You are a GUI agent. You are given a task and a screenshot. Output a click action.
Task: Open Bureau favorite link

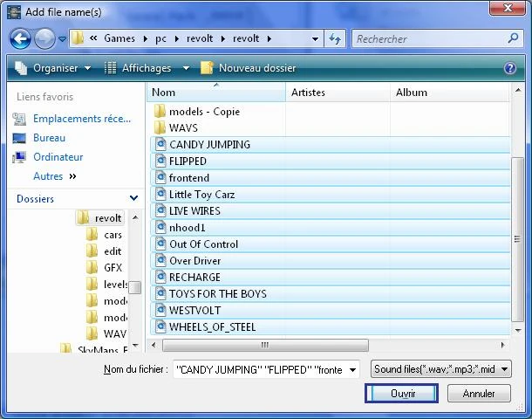pos(49,138)
